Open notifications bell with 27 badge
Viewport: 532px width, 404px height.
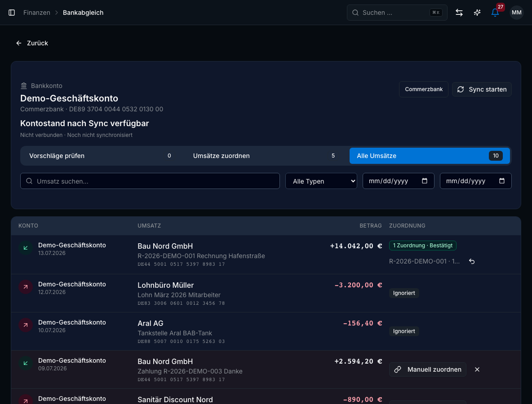coord(495,13)
